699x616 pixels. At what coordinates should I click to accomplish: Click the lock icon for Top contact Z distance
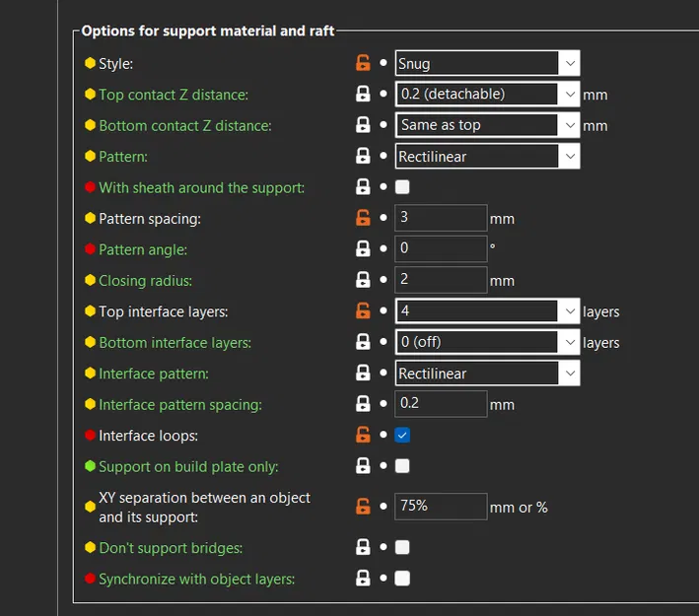(363, 95)
